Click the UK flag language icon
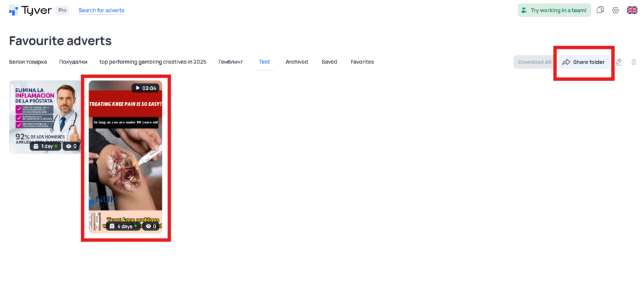644x287 pixels. pyautogui.click(x=632, y=11)
